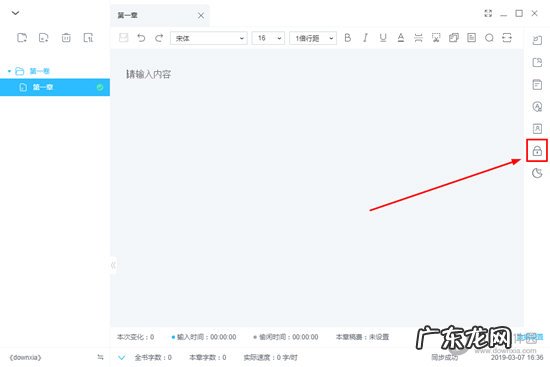550x367 pixels.
Task: Create a new volume folder
Action: pyautogui.click(x=22, y=38)
